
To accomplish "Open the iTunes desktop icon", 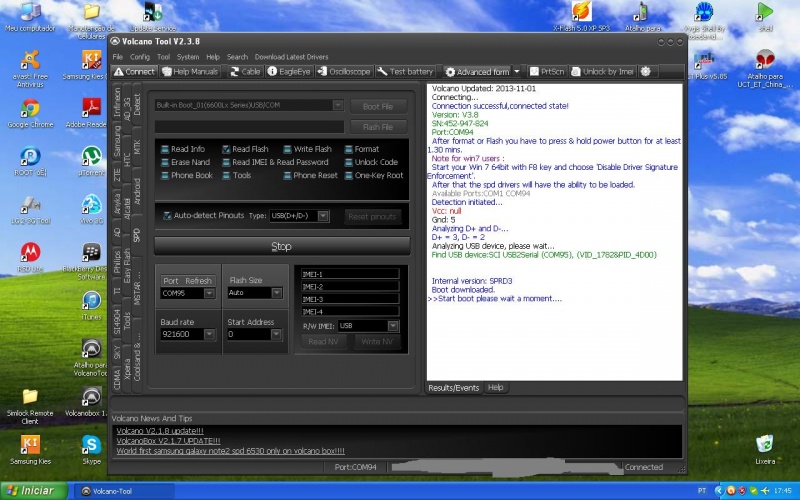I will (x=91, y=305).
